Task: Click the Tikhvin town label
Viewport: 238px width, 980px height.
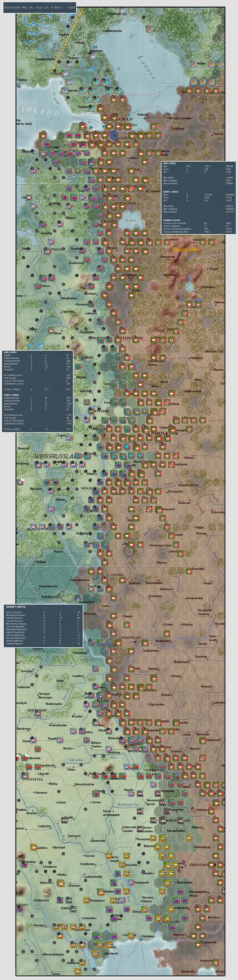Action: tap(218, 134)
